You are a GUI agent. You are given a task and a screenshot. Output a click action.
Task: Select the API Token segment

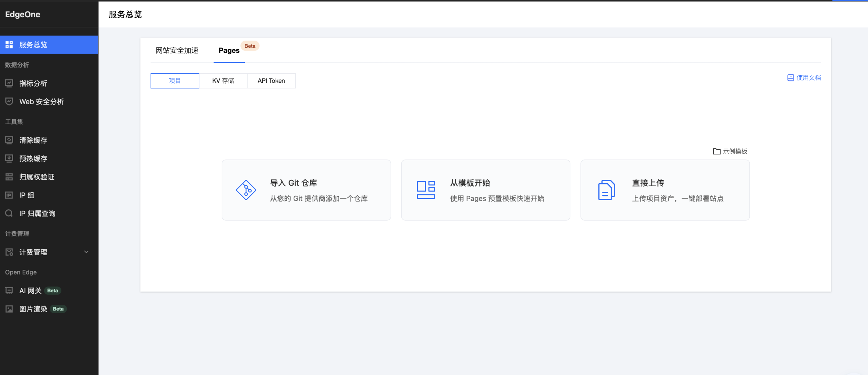point(271,81)
